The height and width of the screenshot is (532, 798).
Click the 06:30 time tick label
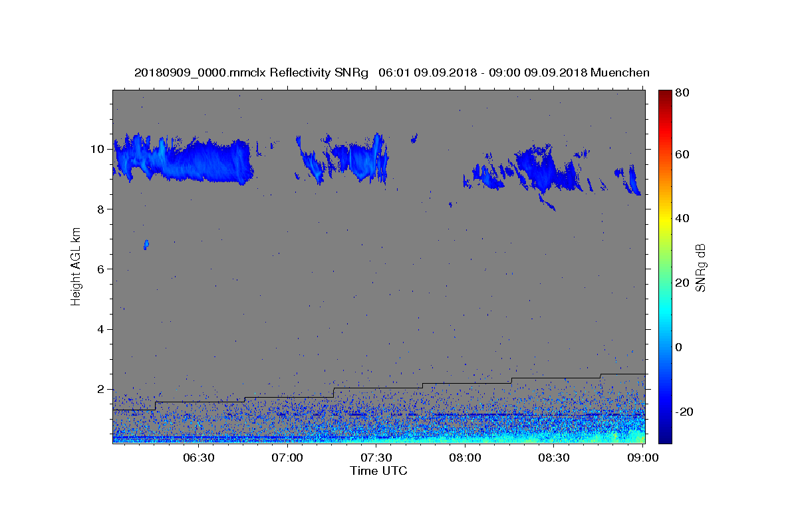tap(199, 458)
